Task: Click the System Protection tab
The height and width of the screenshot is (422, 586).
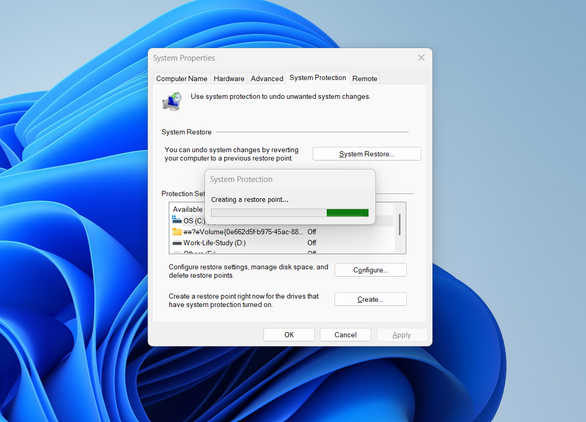Action: tap(318, 78)
